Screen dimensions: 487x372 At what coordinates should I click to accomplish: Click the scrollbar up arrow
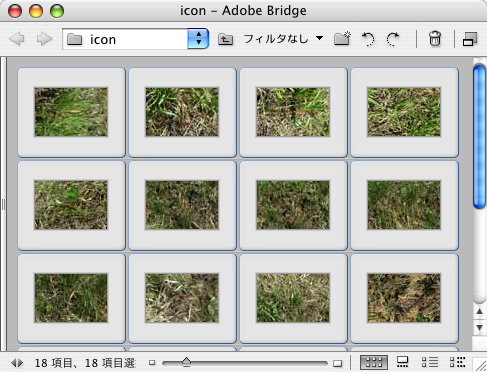pyautogui.click(x=479, y=312)
